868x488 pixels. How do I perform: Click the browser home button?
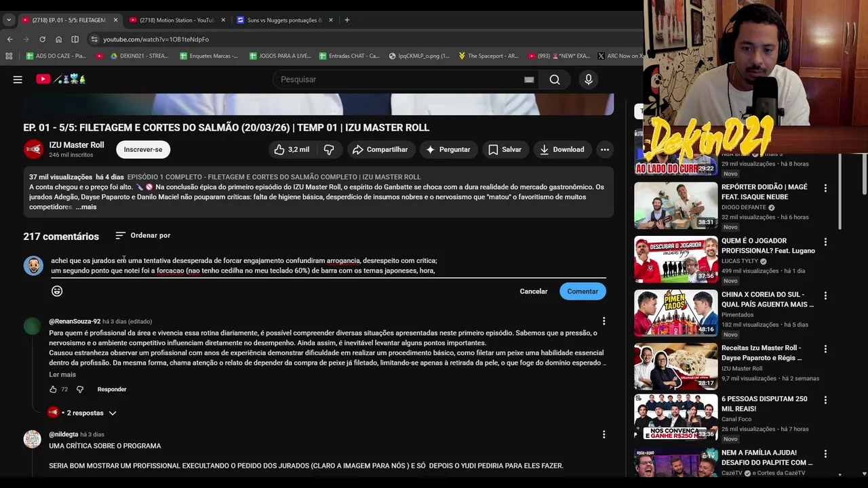click(58, 39)
